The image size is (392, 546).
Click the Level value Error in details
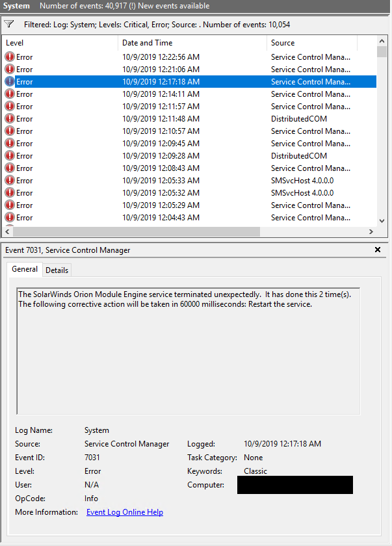pos(92,471)
